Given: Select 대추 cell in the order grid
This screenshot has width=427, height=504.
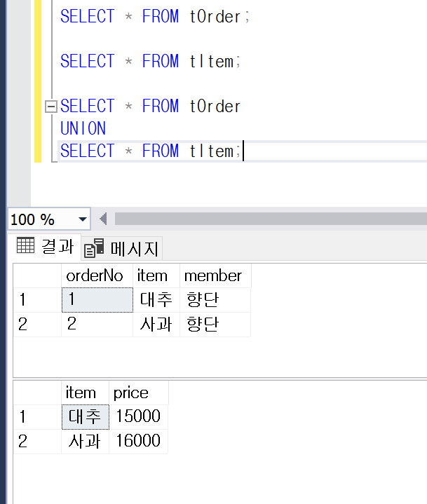Looking at the screenshot, I should pyautogui.click(x=156, y=300).
